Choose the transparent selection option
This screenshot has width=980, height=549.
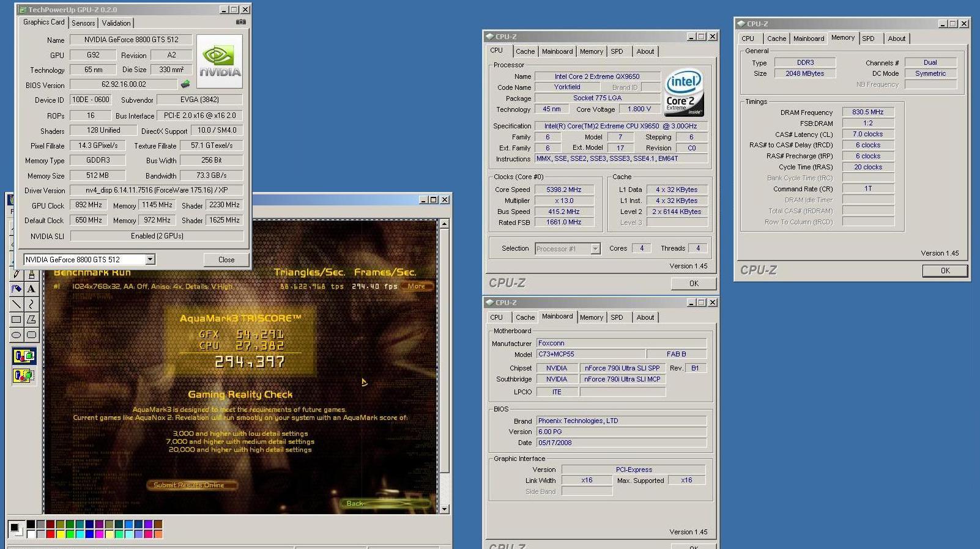[24, 375]
